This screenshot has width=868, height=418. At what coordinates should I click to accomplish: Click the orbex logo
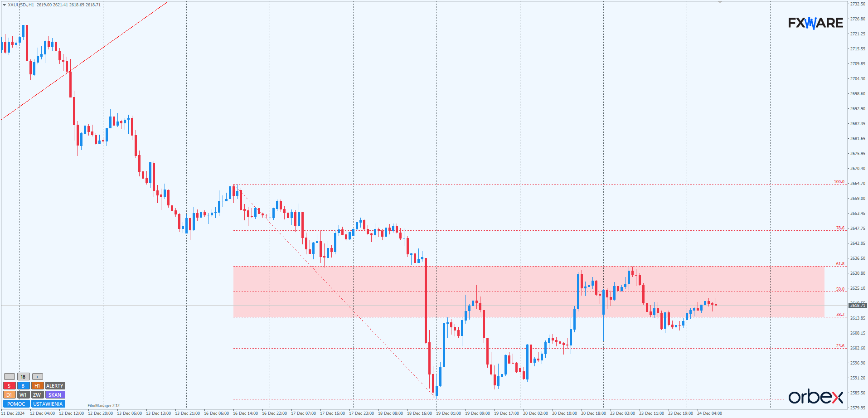[x=815, y=397]
